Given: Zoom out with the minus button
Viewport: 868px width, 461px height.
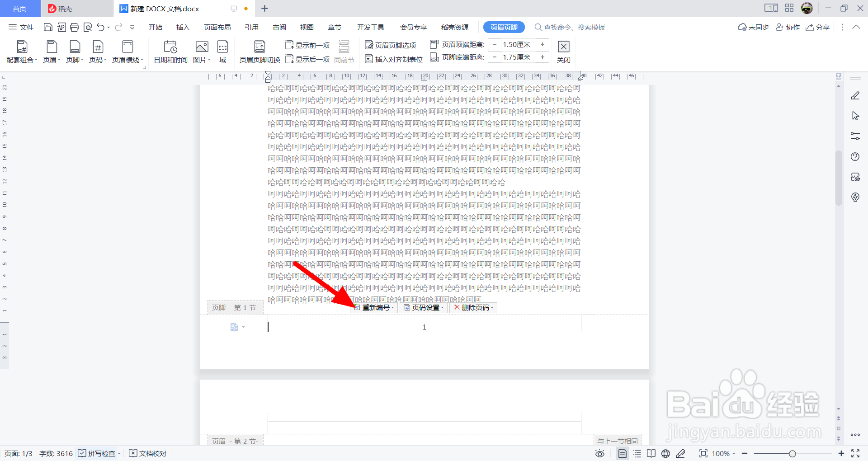Looking at the screenshot, I should [745, 453].
